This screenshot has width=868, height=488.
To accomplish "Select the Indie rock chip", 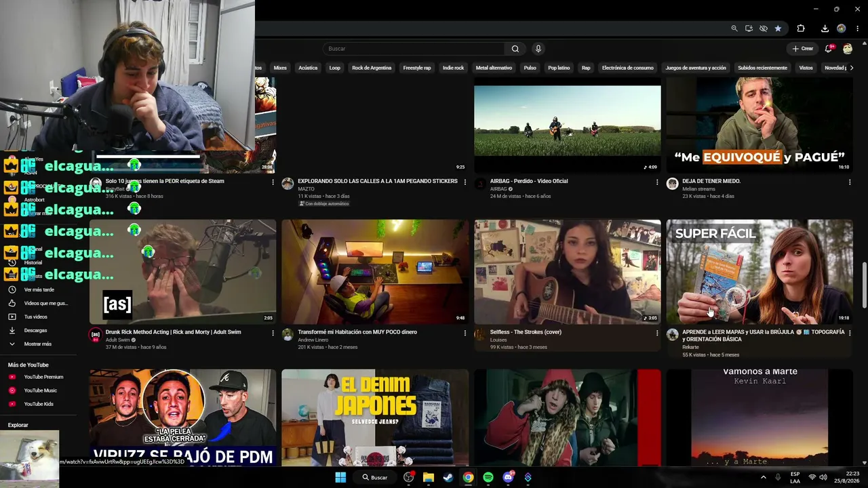I will click(453, 68).
